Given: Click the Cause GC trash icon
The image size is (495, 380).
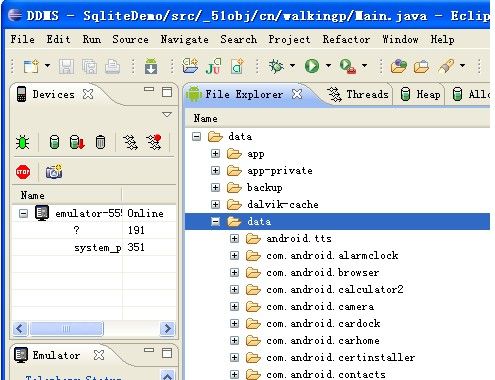Looking at the screenshot, I should coord(100,142).
